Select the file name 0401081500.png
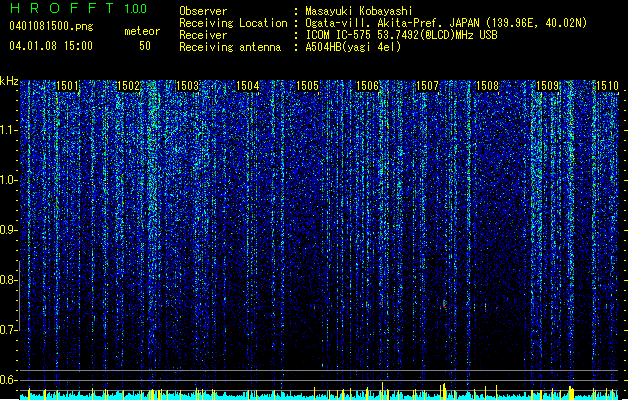The image size is (629, 400). point(51,26)
